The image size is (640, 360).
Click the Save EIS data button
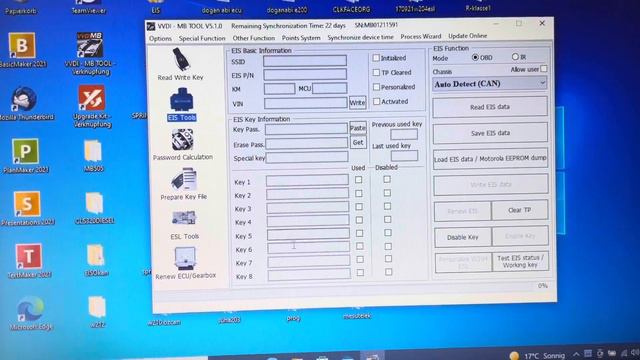click(x=490, y=133)
